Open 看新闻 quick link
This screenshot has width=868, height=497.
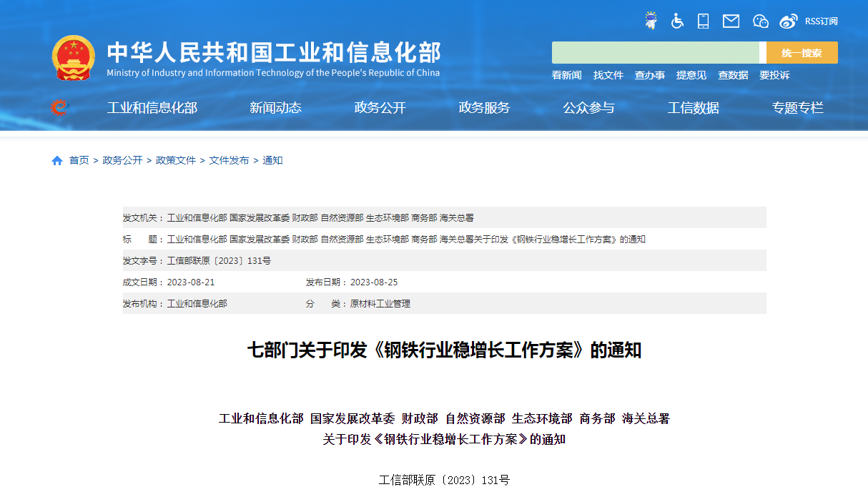pyautogui.click(x=566, y=75)
